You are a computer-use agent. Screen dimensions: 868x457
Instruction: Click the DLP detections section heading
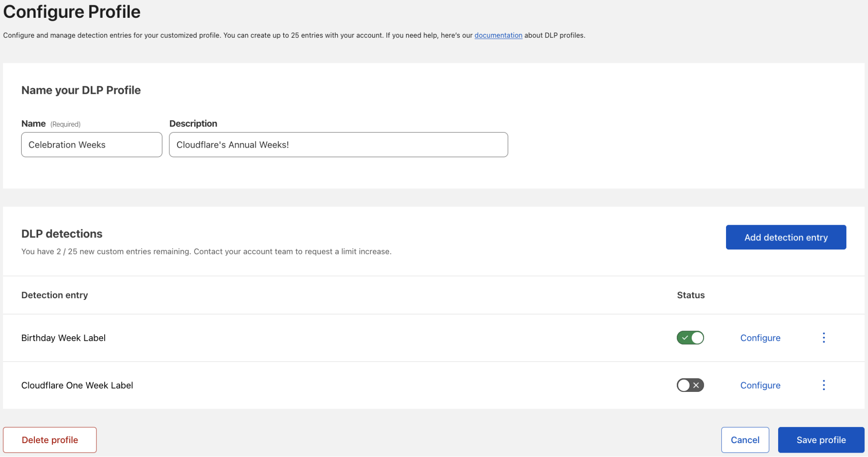click(x=62, y=233)
